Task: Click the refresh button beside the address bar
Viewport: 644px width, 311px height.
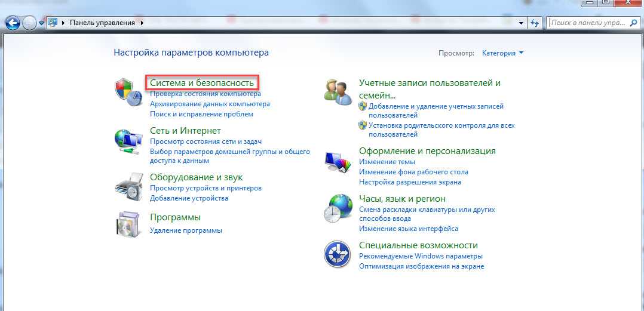Action: (x=535, y=23)
